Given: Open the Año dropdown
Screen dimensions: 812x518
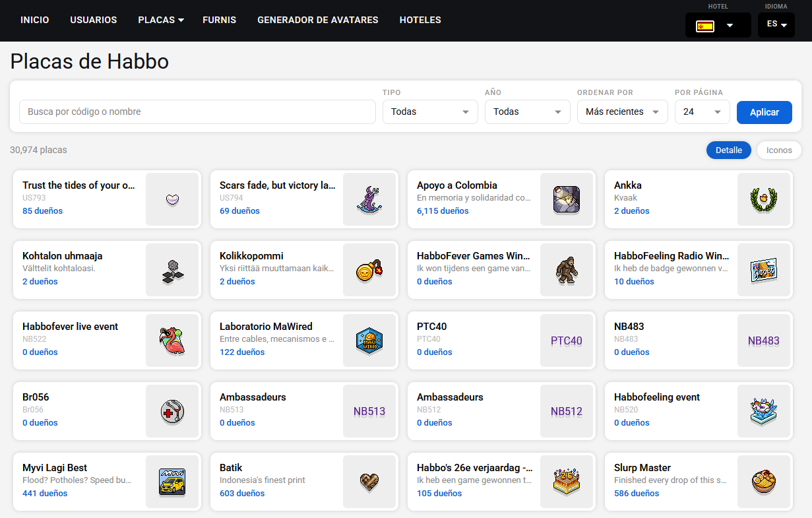Looking at the screenshot, I should (x=528, y=112).
